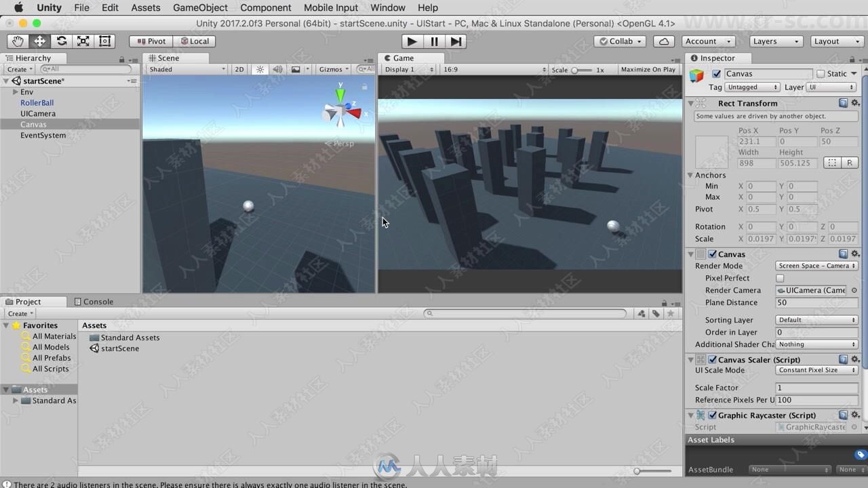The width and height of the screenshot is (868, 488).
Task: Click the scene orientation gizmo
Action: tap(342, 111)
